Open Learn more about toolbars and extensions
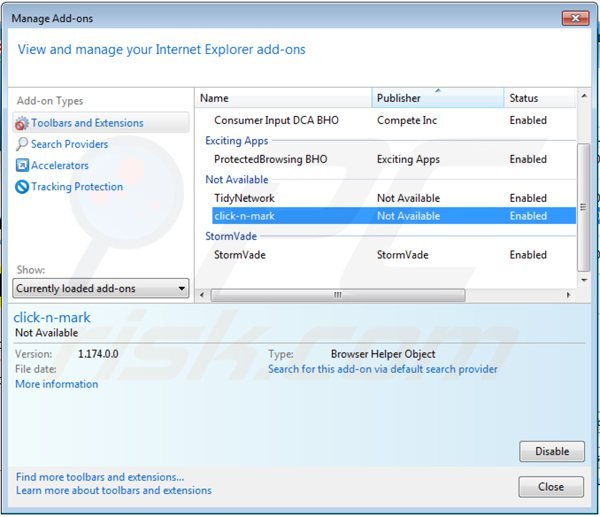600x517 pixels. tap(114, 491)
